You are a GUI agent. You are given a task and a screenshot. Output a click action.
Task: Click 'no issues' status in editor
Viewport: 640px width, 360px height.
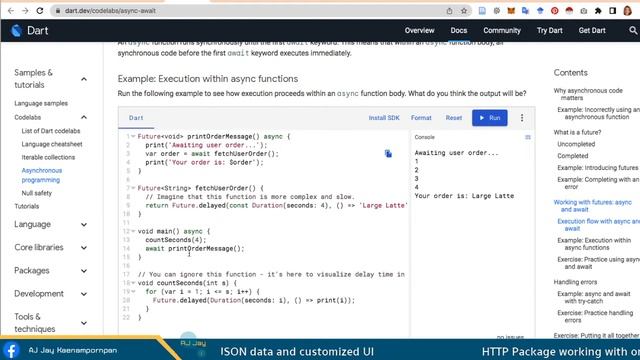[x=510, y=337]
